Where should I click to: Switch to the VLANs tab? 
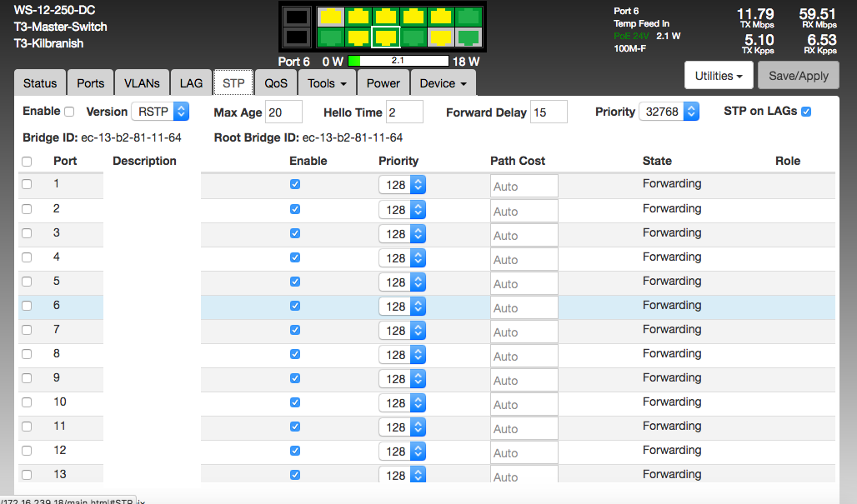coord(142,83)
